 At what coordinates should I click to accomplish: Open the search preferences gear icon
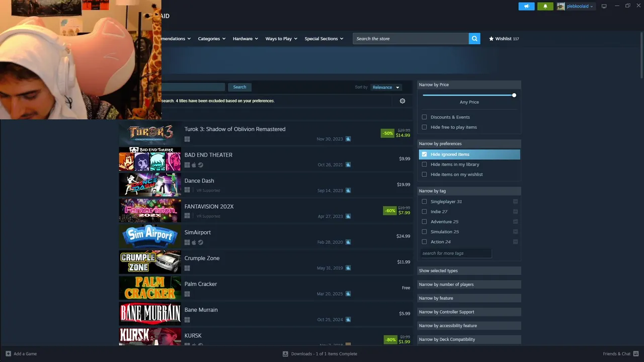[403, 101]
